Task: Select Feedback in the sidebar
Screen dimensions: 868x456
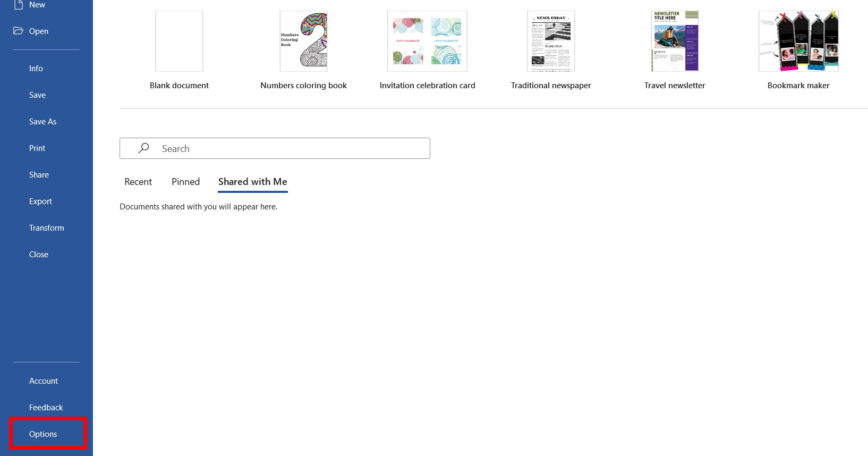Action: point(46,408)
